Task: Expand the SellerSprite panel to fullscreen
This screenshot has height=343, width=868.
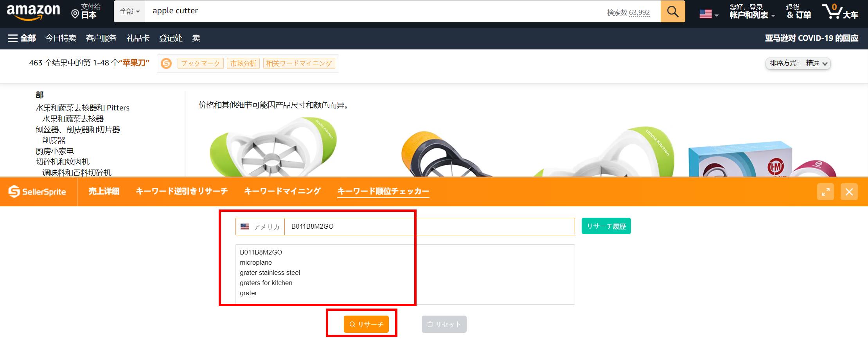Action: [x=825, y=192]
